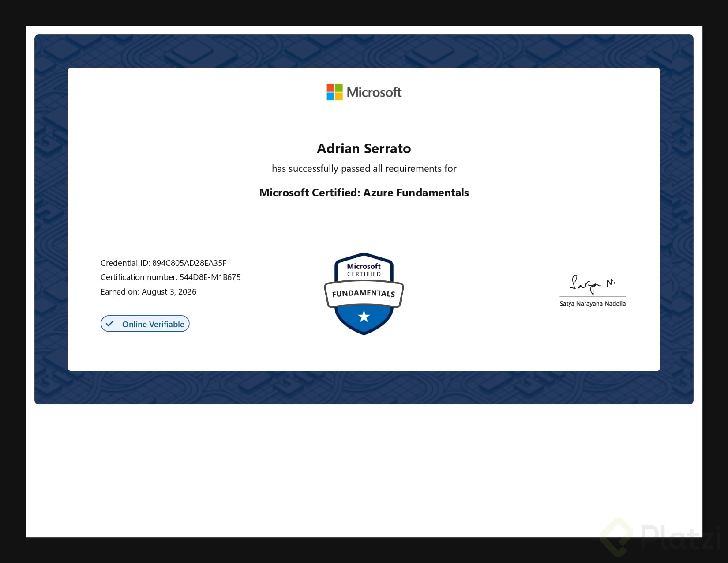728x563 pixels.
Task: Click the Microsoft wordmark text at top
Action: tap(374, 92)
